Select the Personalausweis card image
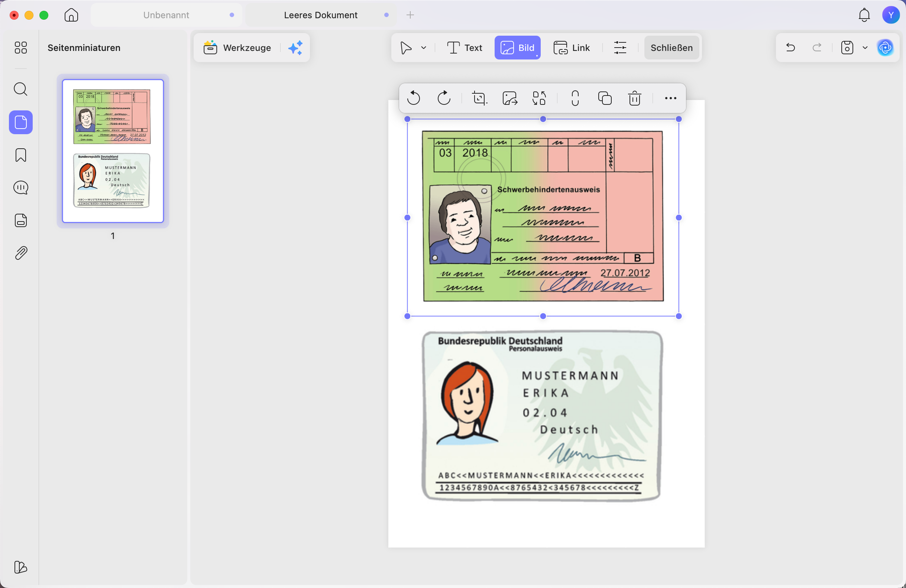The image size is (906, 588). (543, 416)
